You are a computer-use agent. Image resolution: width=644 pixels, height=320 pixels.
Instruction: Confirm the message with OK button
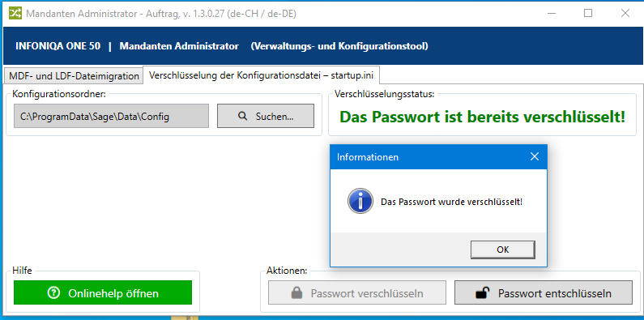pos(503,250)
